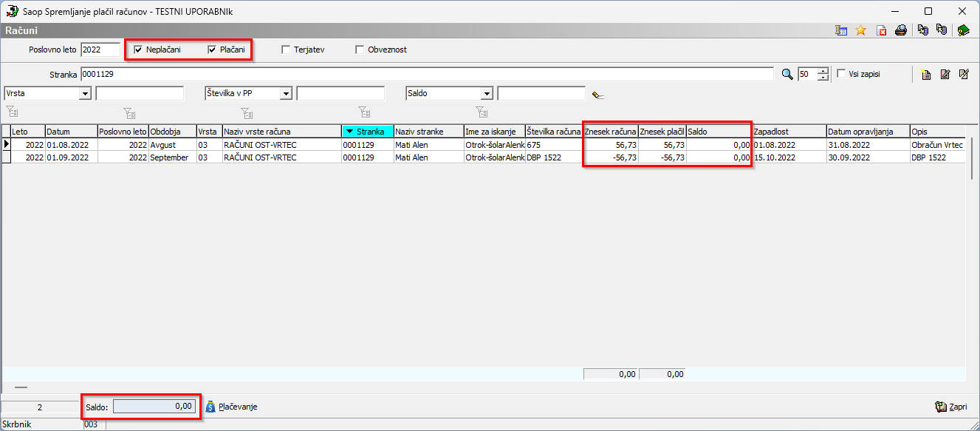Click the Naziv stranke column header
This screenshot has width=980, height=431.
coord(428,132)
